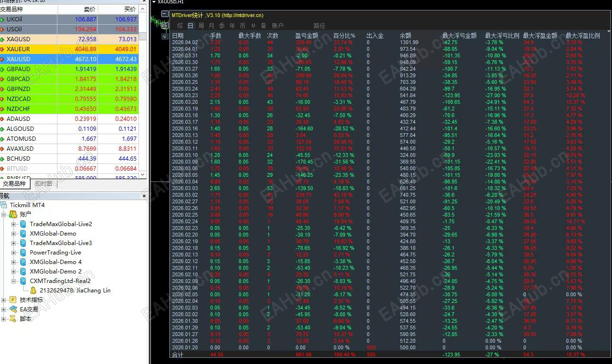Collapse the 账户 accounts tree node

(x=4, y=214)
